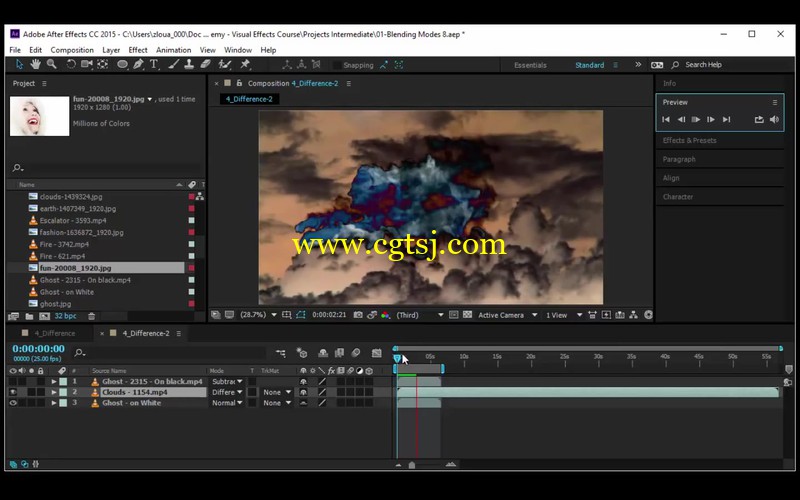
Task: Open the Active Camera view dropdown
Action: [507, 315]
